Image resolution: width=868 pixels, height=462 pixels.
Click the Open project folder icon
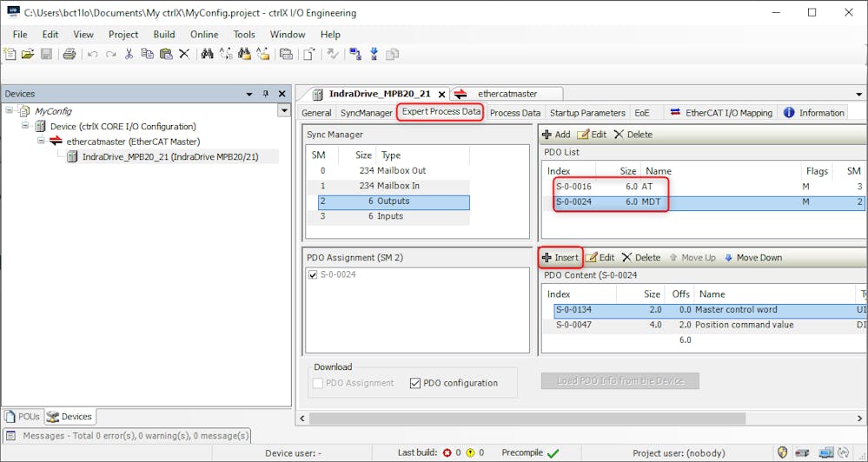coord(28,54)
